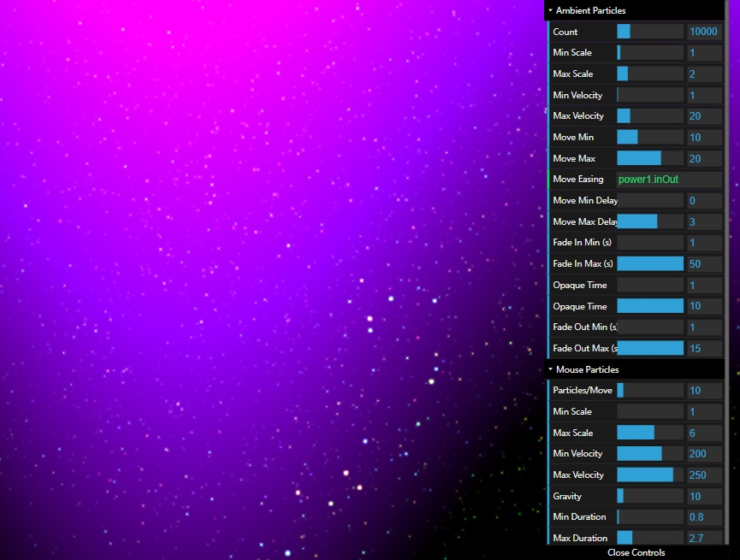The image size is (740, 560).
Task: Adjust the Move Max Delay slider
Action: point(650,221)
